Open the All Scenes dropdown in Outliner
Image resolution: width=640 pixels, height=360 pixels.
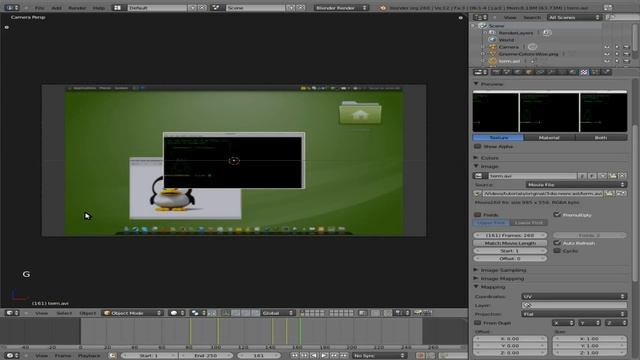[574, 17]
